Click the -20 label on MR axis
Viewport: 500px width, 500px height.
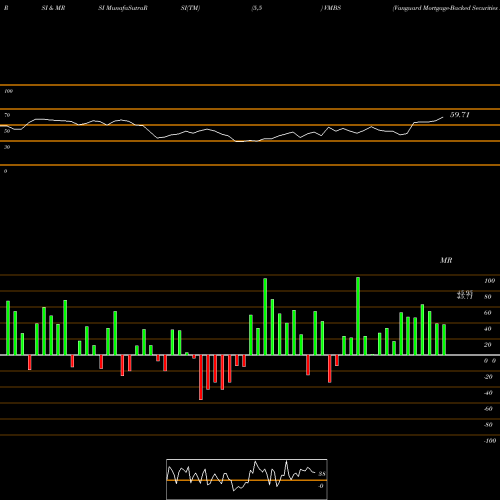point(488,377)
